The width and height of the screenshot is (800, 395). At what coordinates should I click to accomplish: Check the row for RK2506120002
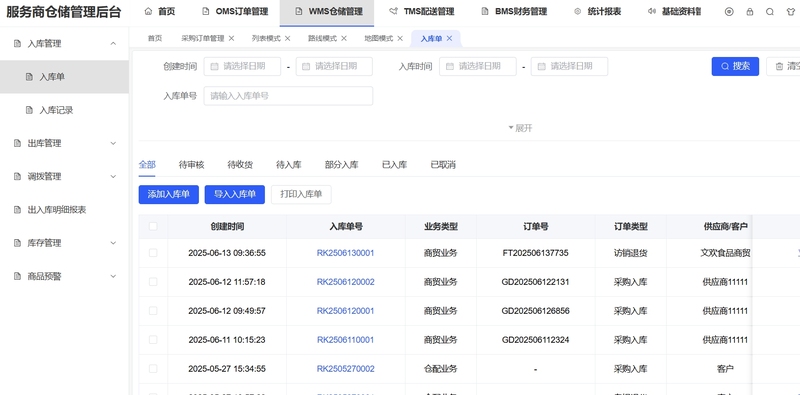point(153,282)
